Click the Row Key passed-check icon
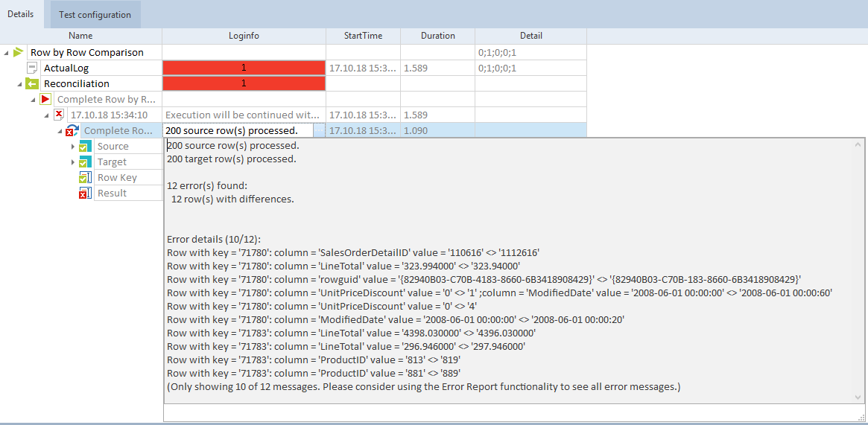This screenshot has width=868, height=425. 84,178
